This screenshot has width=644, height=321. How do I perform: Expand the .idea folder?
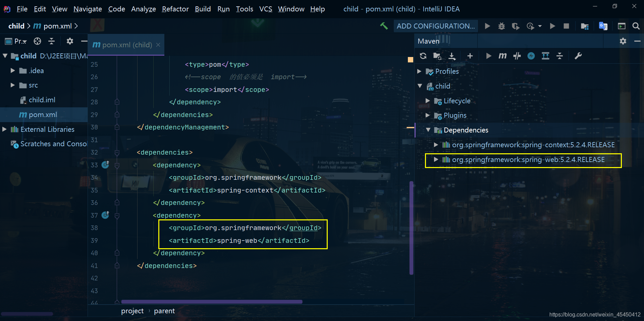12,70
